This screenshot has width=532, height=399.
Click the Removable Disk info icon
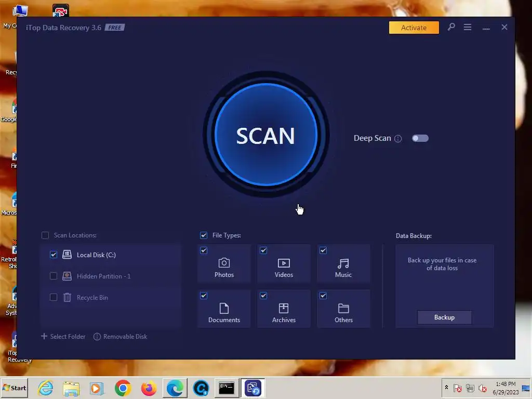pyautogui.click(x=97, y=337)
